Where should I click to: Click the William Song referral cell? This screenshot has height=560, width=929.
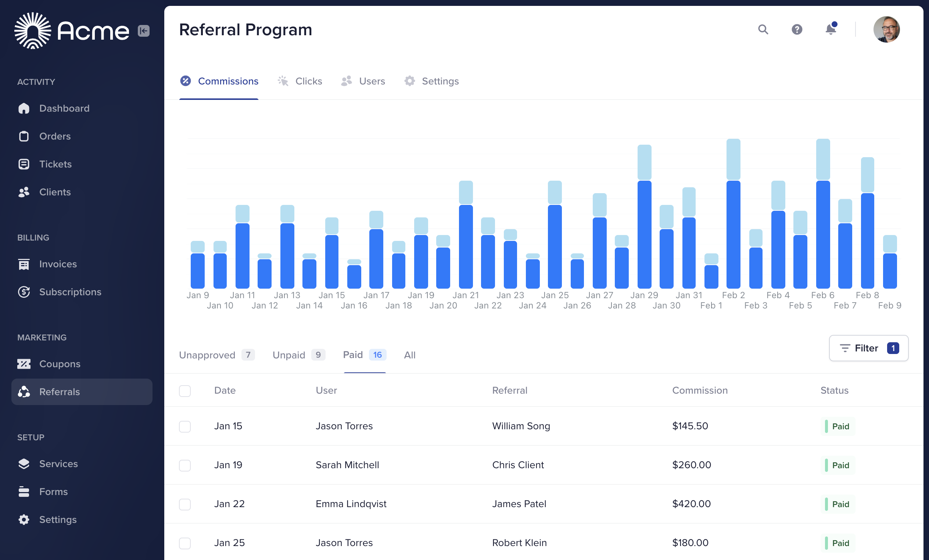pos(521,426)
